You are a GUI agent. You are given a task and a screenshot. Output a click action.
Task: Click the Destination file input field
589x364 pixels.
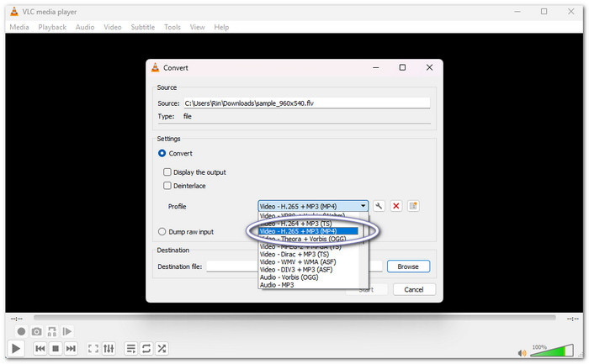click(294, 266)
